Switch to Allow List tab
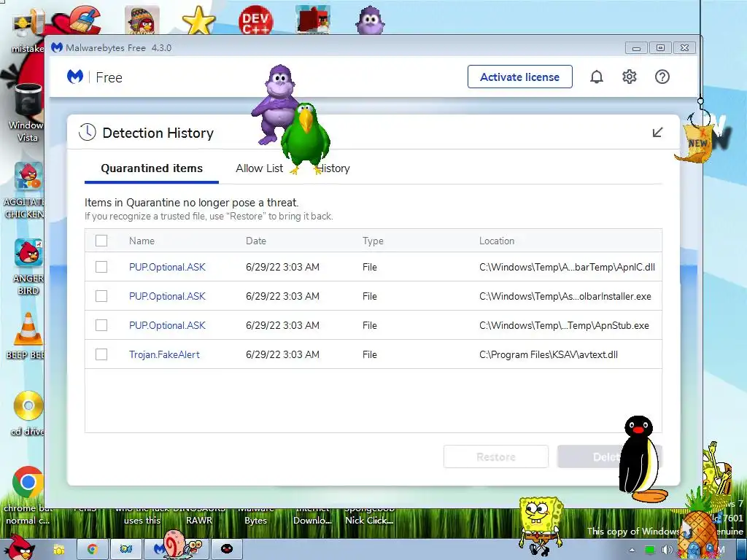Image resolution: width=747 pixels, height=560 pixels. [259, 168]
